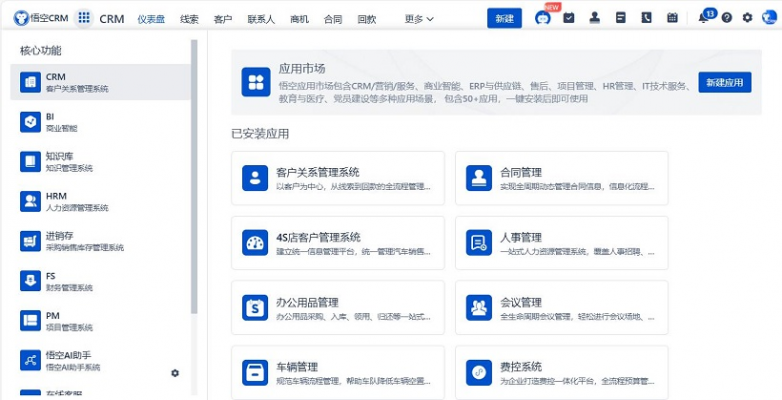Open settings gear in top bar
Screen dimensions: 782x400
747,18
